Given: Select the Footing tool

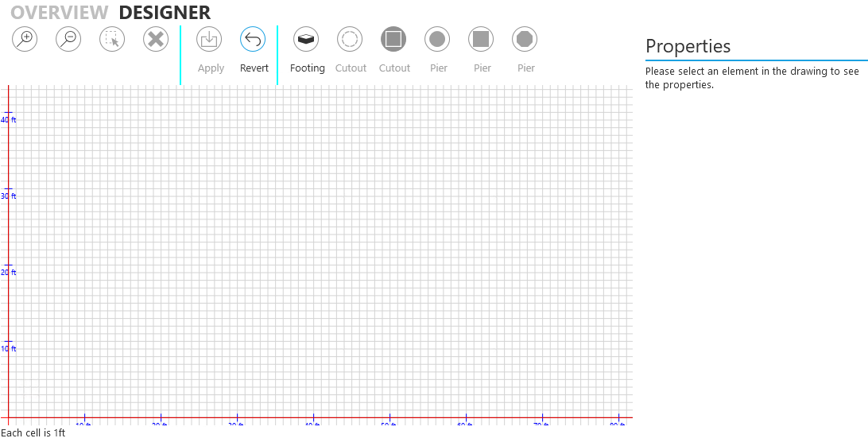Looking at the screenshot, I should (306, 40).
